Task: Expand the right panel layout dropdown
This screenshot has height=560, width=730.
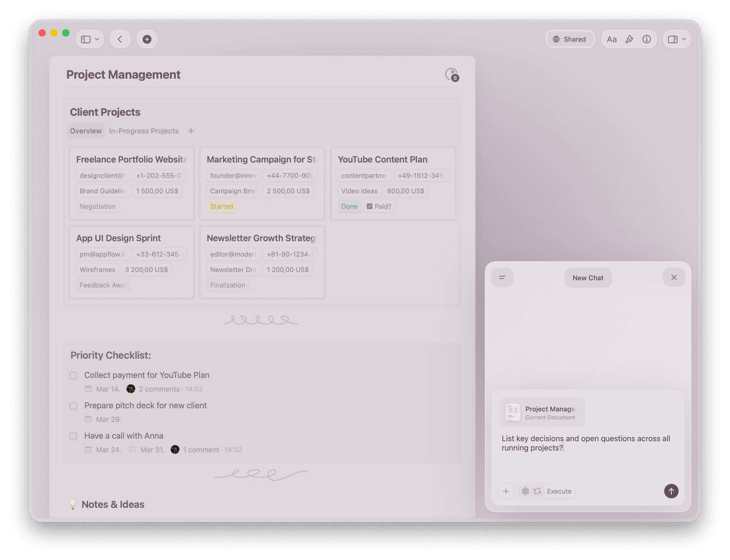Action: click(677, 39)
